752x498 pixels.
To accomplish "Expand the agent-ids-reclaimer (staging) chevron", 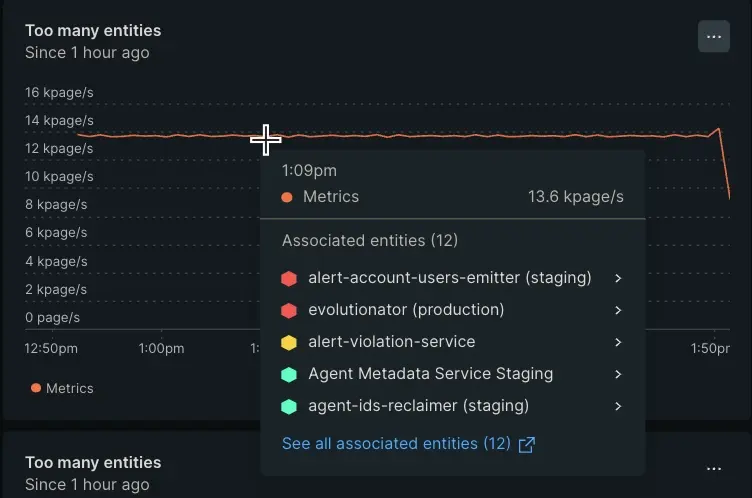I will tap(618, 406).
